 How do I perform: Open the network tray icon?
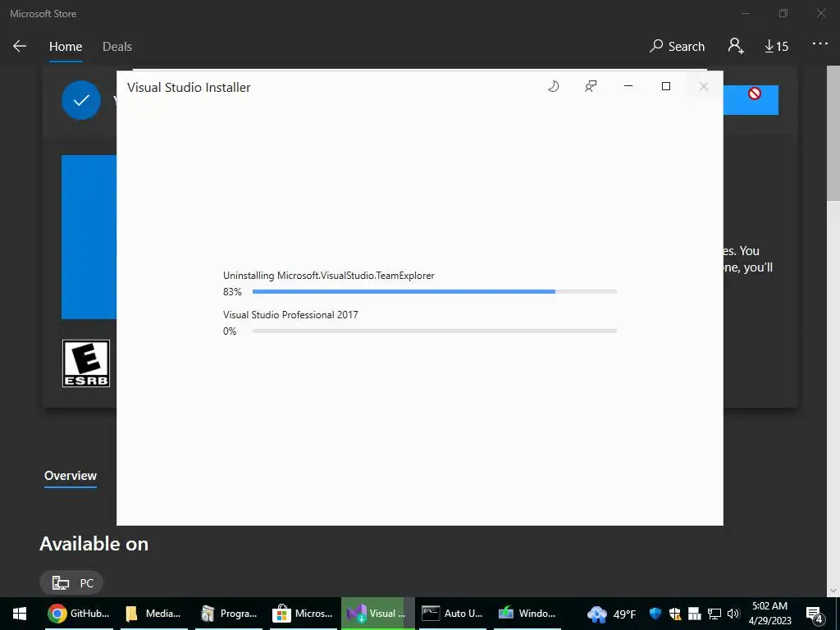coord(714,614)
